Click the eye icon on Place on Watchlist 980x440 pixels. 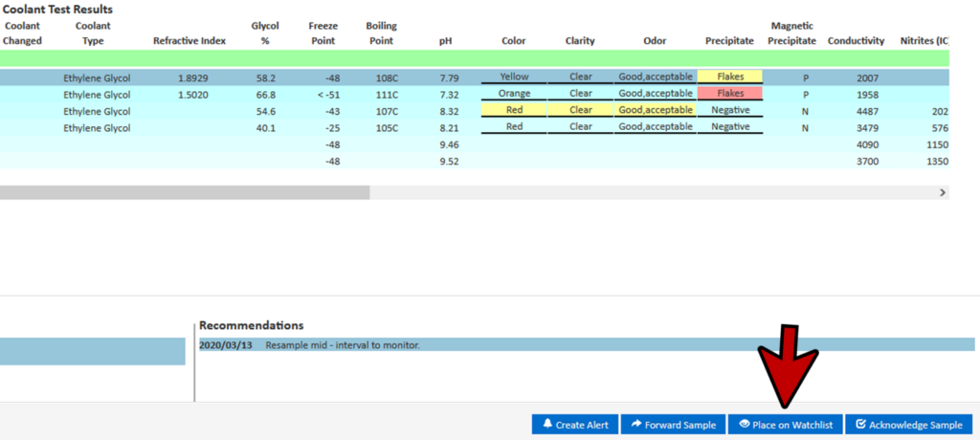(x=744, y=425)
